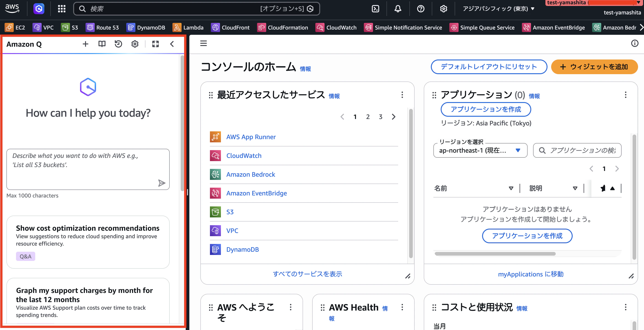Open cost and usage widget options menu
The width and height of the screenshot is (644, 330).
[x=625, y=307]
